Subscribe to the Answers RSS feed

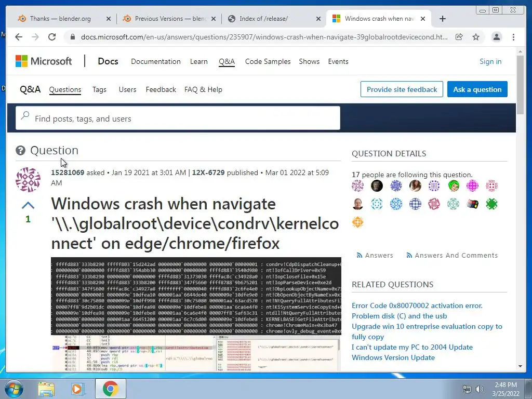coord(375,255)
